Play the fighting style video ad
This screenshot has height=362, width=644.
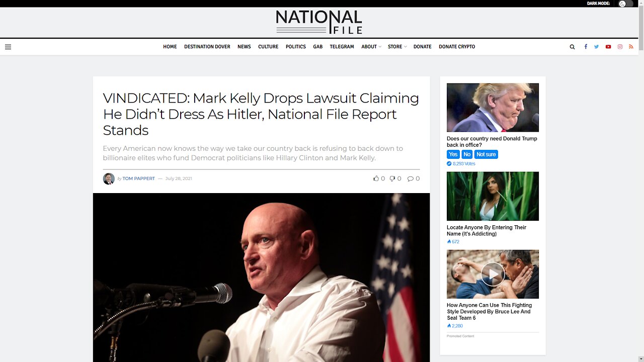click(x=493, y=274)
